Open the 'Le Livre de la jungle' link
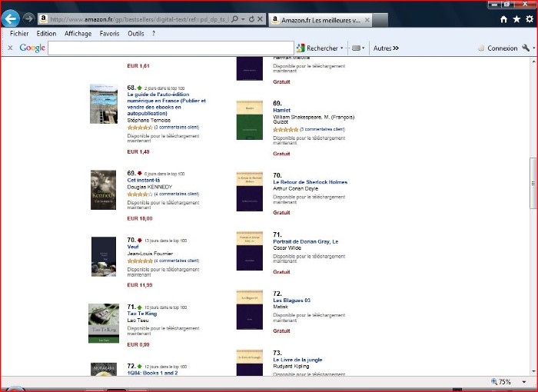This screenshot has width=538, height=392. [x=297, y=360]
